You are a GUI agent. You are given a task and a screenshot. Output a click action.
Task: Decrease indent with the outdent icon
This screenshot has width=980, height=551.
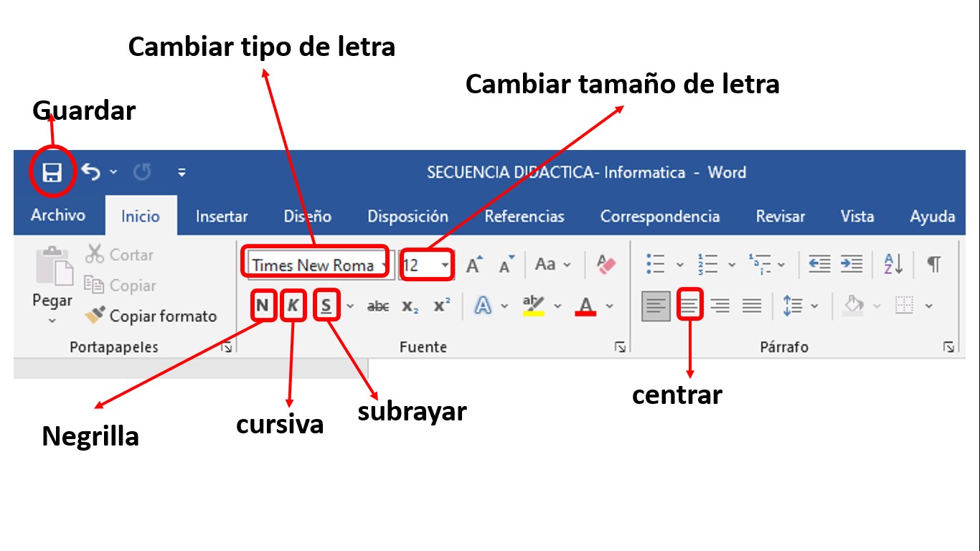point(819,265)
